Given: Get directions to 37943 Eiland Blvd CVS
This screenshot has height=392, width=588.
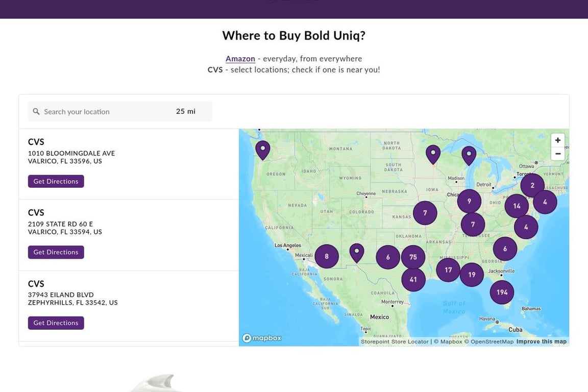Looking at the screenshot, I should click(x=56, y=323).
